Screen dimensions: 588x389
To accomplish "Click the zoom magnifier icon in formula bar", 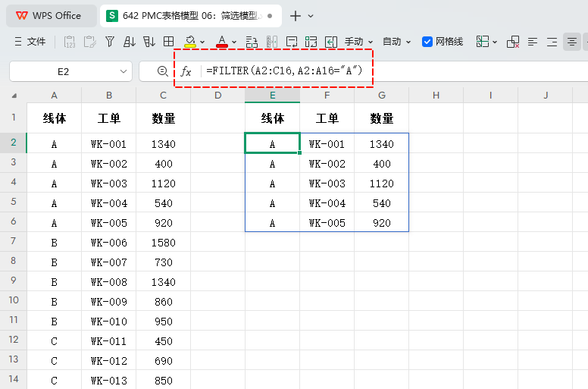I will pos(162,71).
